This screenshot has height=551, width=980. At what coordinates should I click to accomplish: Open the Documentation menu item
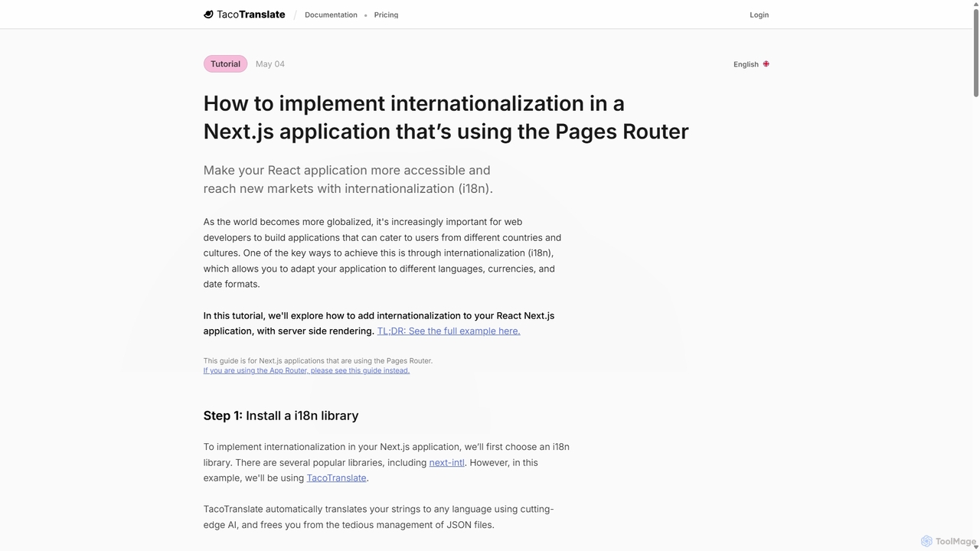pyautogui.click(x=331, y=15)
